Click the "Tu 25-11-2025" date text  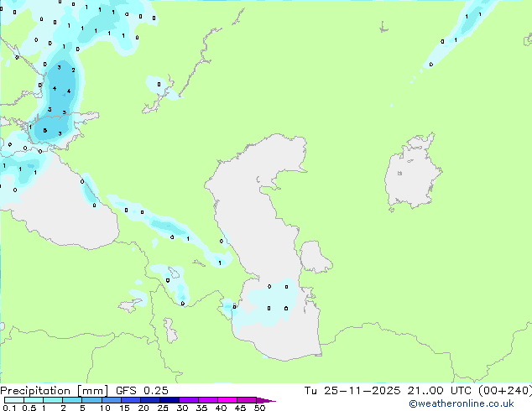[x=352, y=391]
